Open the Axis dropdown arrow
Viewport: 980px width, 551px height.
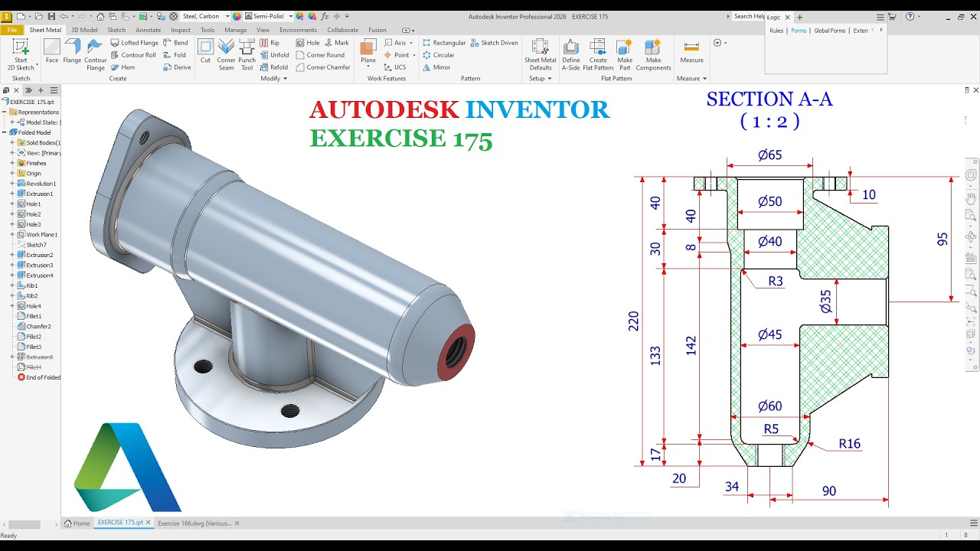pyautogui.click(x=411, y=43)
